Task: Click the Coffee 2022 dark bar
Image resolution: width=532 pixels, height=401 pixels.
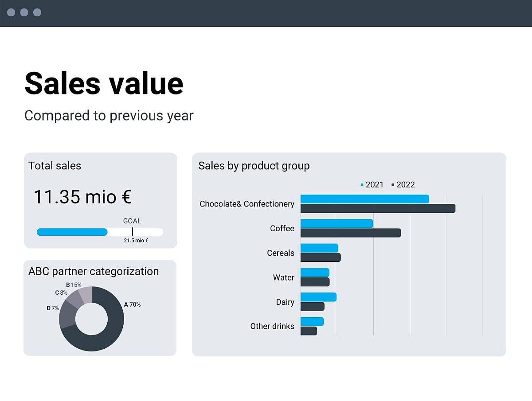Action: [x=351, y=233]
